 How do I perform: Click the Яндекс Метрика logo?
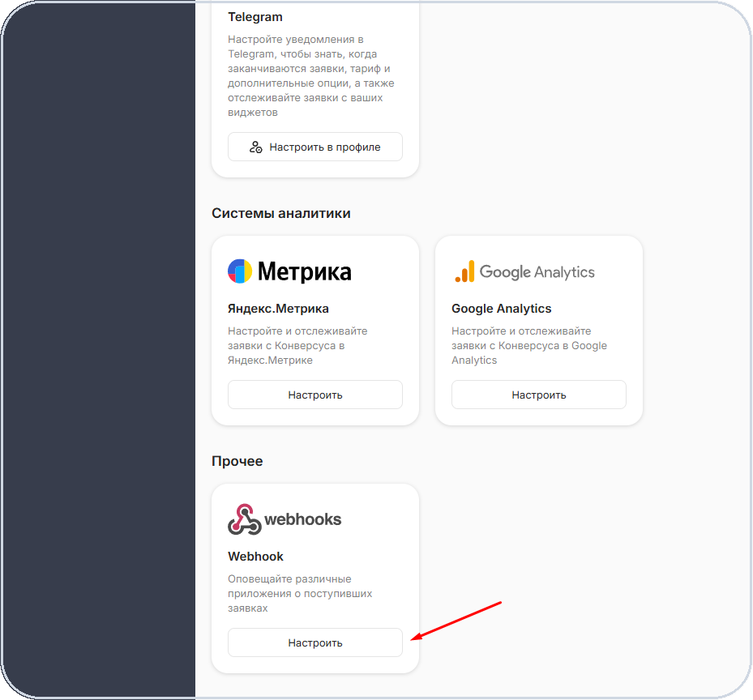(289, 271)
